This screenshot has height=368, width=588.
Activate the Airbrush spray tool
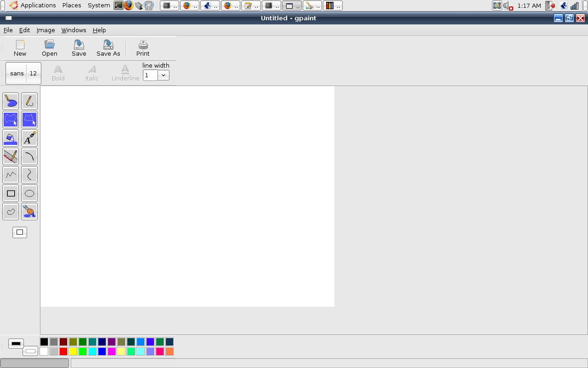[29, 212]
